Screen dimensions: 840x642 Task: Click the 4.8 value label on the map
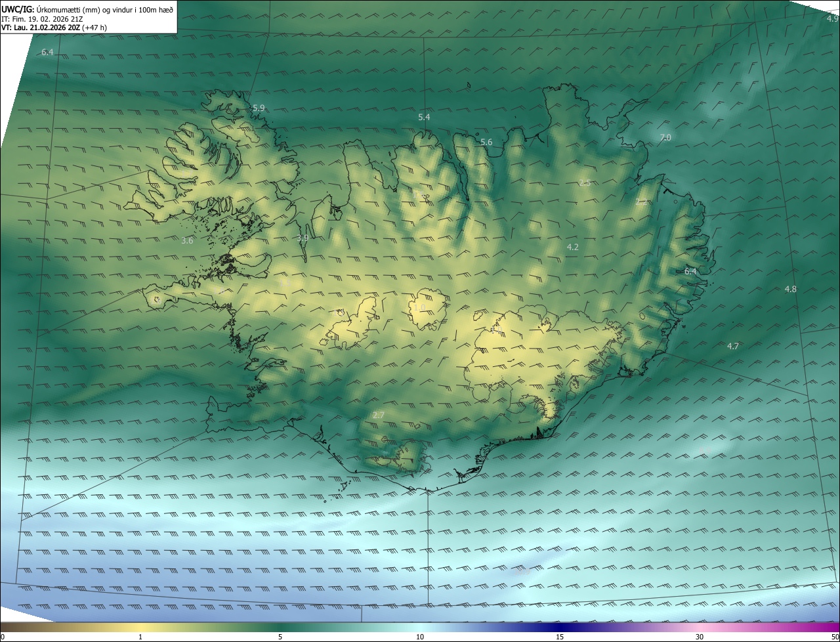coord(791,289)
